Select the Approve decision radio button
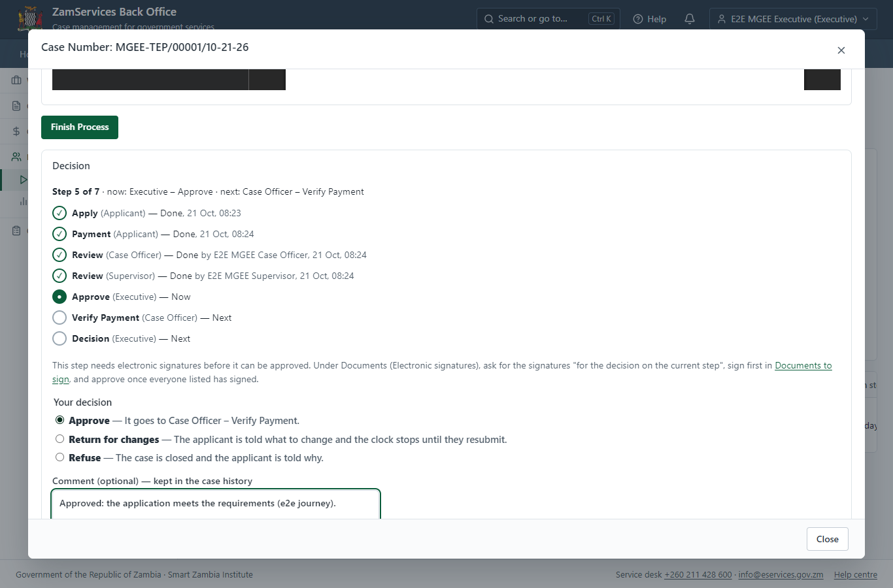The width and height of the screenshot is (893, 588). pos(60,420)
